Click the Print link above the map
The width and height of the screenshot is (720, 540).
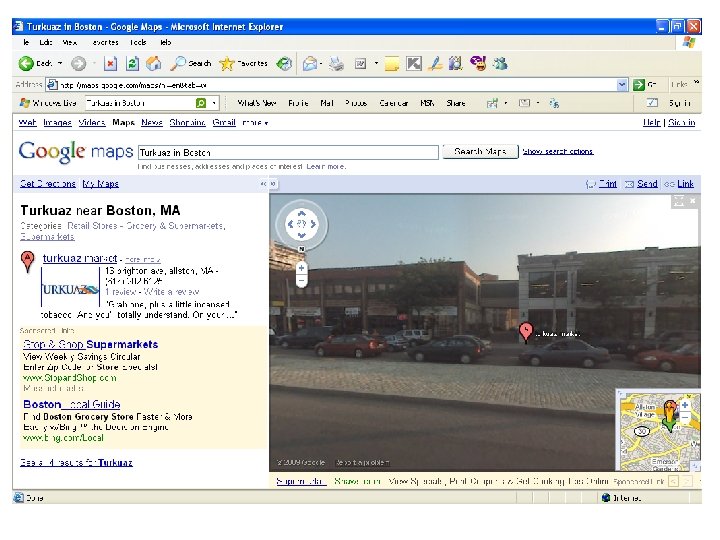[608, 184]
